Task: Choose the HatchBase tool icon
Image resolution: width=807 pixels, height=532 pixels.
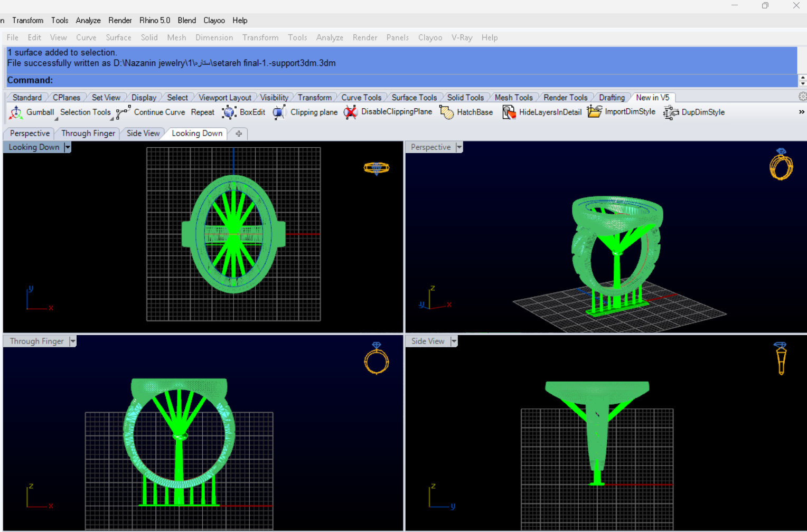Action: (x=446, y=112)
